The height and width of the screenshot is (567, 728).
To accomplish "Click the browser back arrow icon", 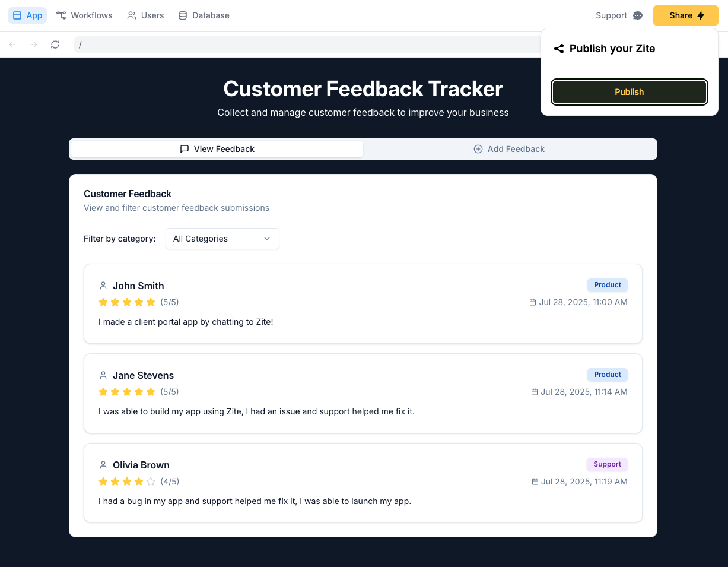I will click(12, 45).
